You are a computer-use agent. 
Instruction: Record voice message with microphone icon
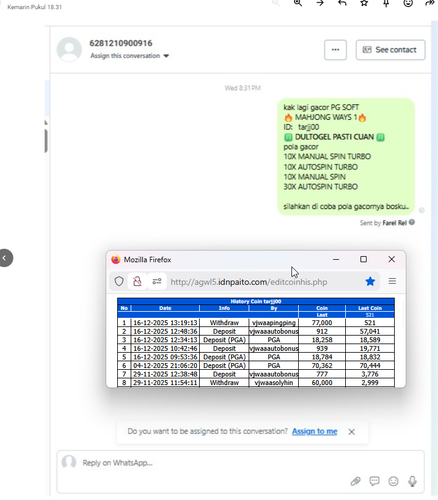tap(412, 481)
